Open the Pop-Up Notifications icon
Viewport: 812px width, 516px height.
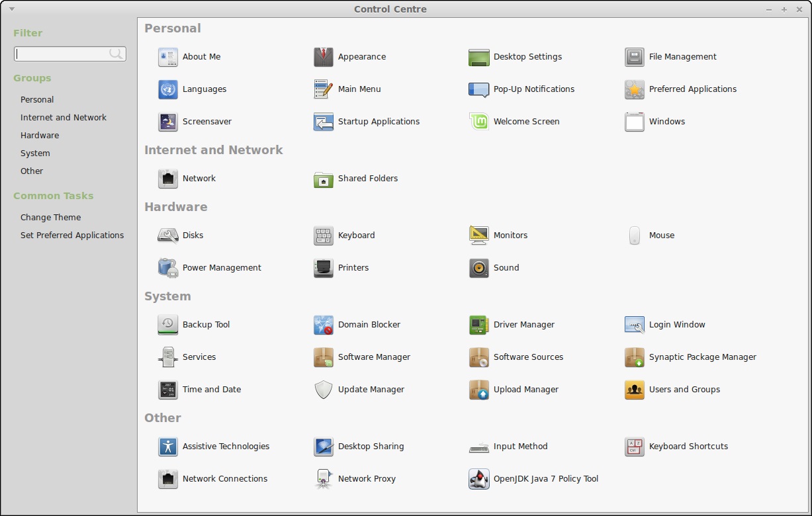[x=479, y=89]
